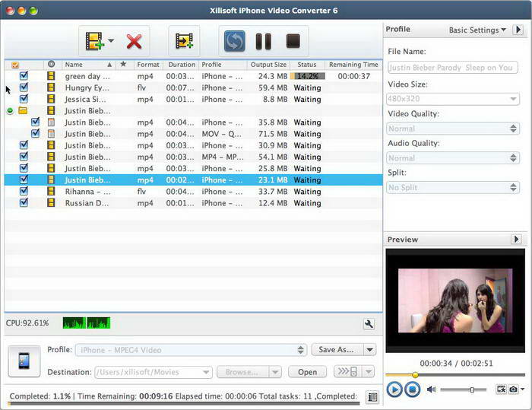This screenshot has width=532, height=410.
Task: Click the film icon of green day row
Action: point(51,76)
